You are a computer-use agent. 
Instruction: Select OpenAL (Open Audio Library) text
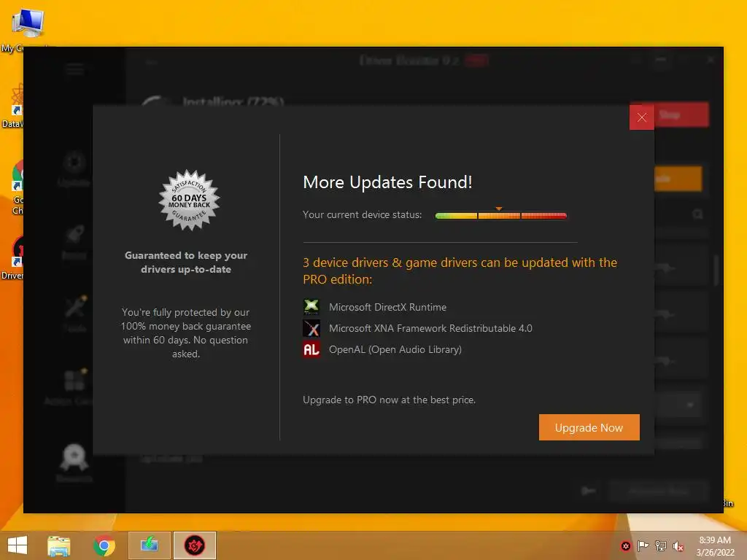tap(395, 349)
